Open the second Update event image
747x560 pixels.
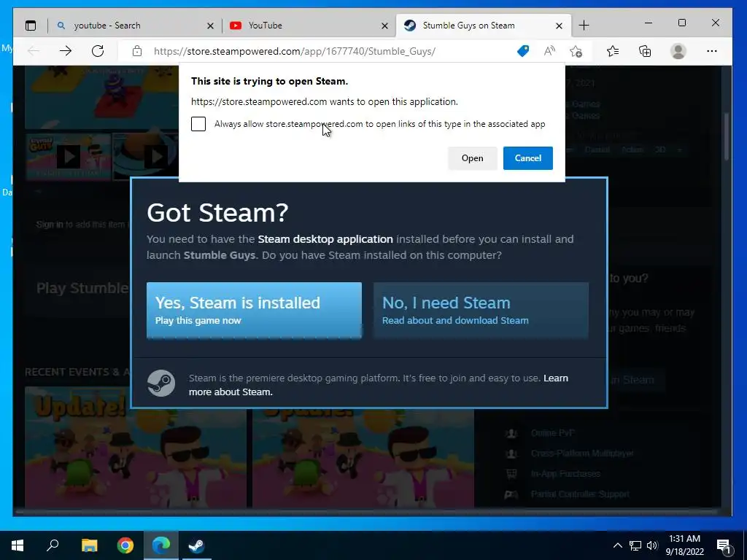[x=363, y=458]
